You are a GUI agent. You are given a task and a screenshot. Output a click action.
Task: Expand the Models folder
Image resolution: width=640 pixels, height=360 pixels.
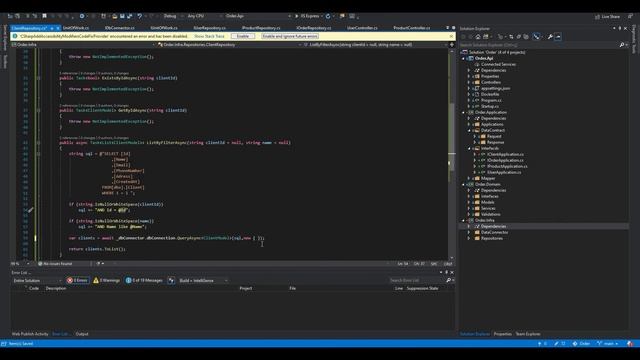(x=469, y=202)
